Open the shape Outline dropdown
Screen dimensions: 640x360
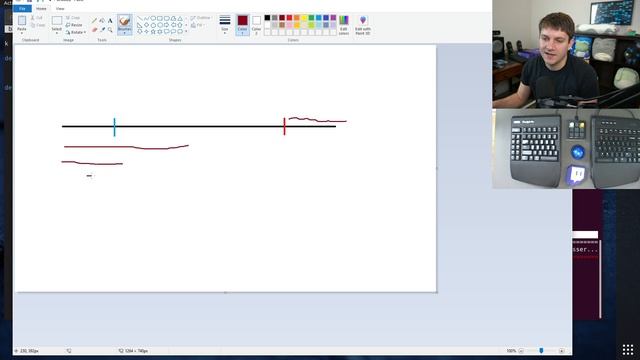[x=201, y=18]
